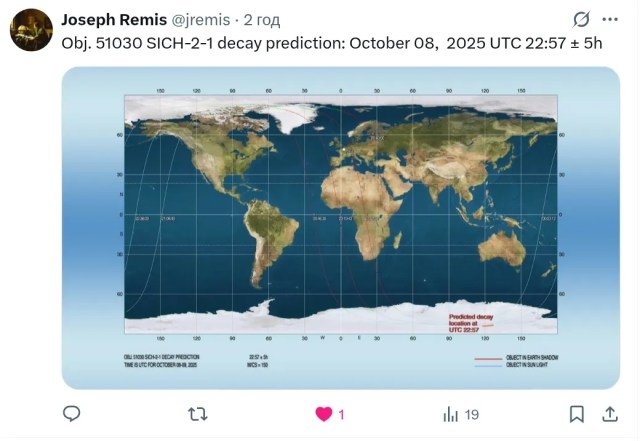This screenshot has height=441, width=640.
Task: Toggle the pink like heart
Action: tap(324, 413)
